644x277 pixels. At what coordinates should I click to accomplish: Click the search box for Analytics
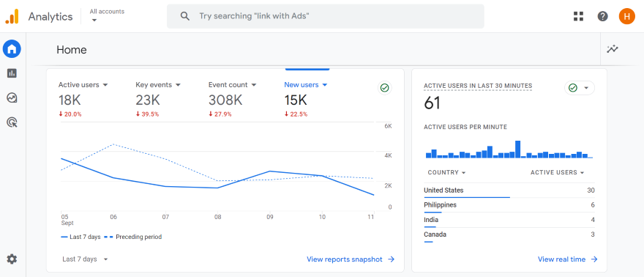[325, 16]
